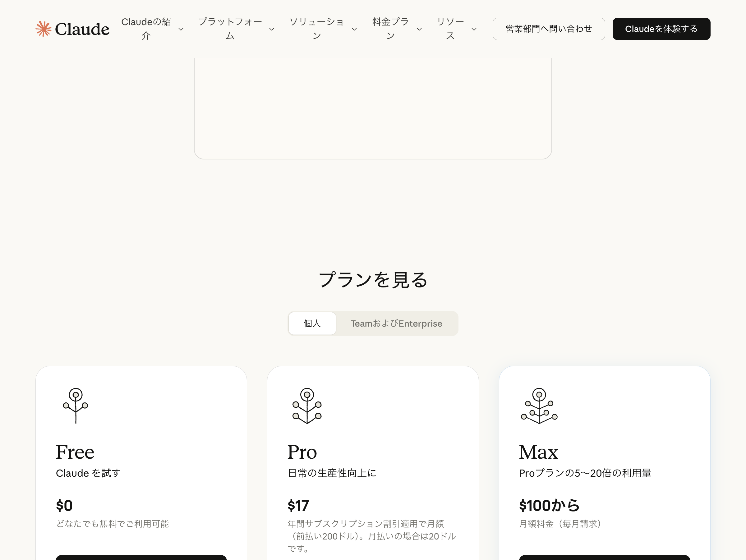Expand the ソリューション dropdown chevron

tap(354, 30)
